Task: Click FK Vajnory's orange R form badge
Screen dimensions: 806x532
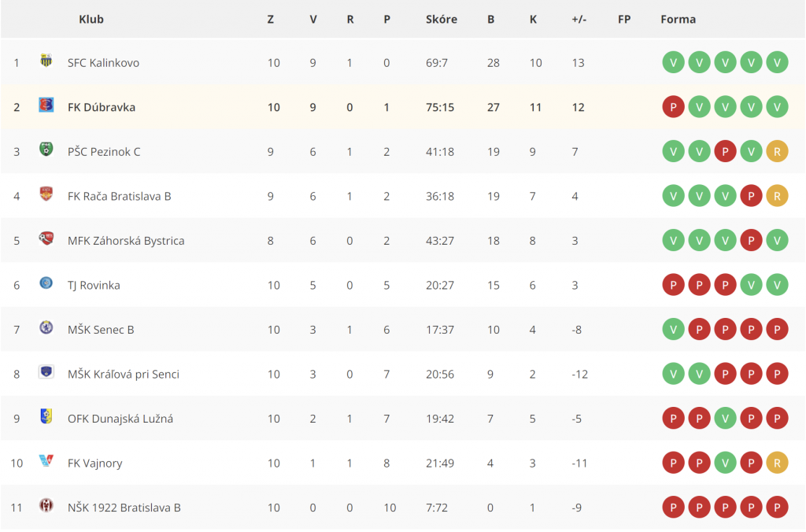Action: click(x=777, y=463)
